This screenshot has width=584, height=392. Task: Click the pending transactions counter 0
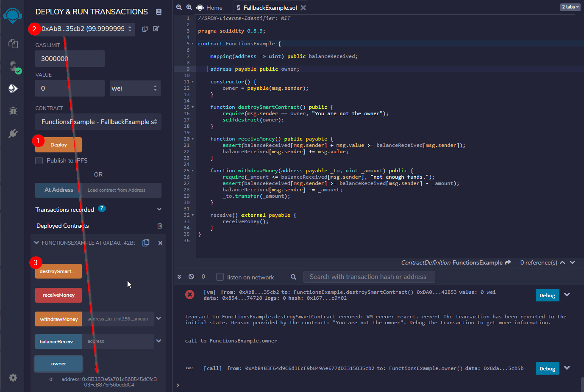tap(203, 276)
